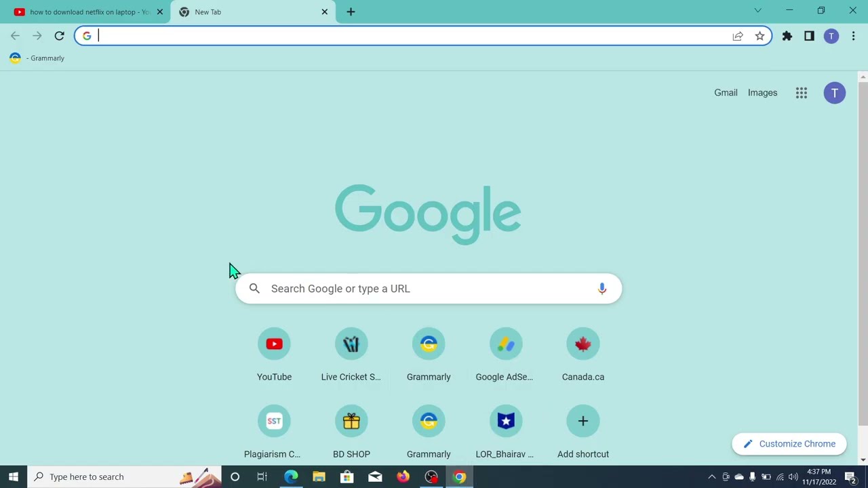Image resolution: width=868 pixels, height=488 pixels.
Task: Click the Customize Chrome button
Action: click(789, 444)
